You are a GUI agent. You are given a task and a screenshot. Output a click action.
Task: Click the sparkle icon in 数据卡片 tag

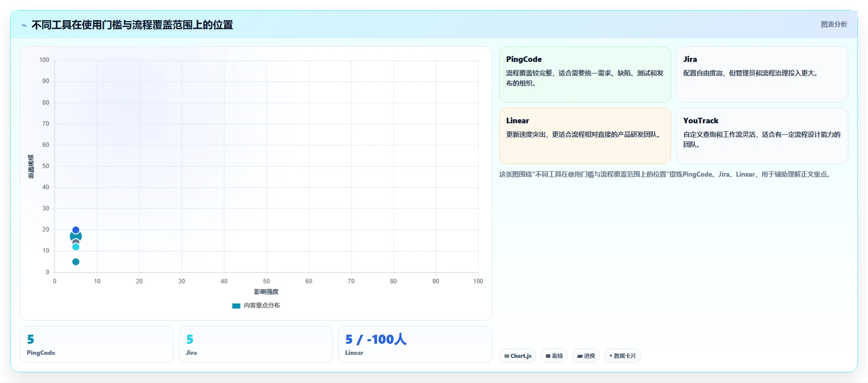pos(611,356)
